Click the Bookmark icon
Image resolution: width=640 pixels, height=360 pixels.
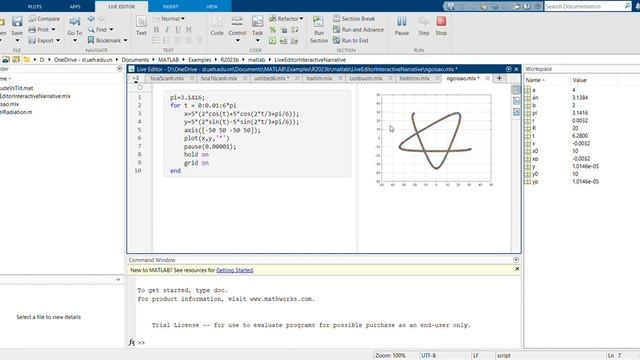(91, 40)
